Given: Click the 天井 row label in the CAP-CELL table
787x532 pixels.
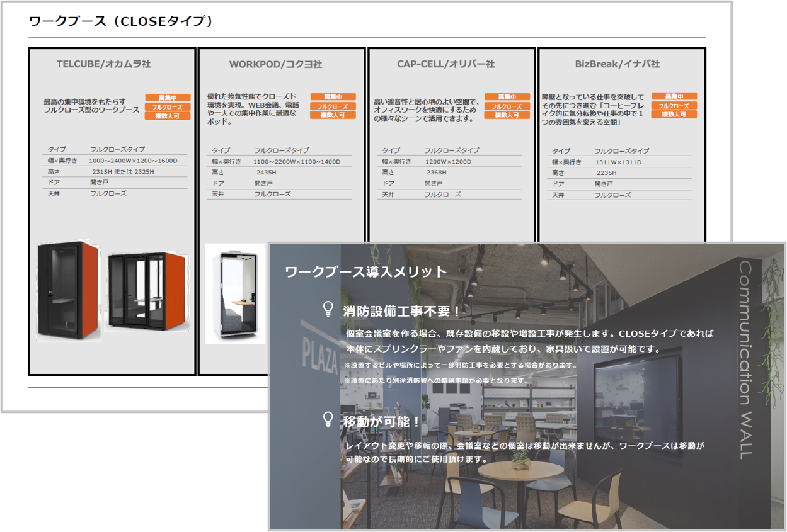Looking at the screenshot, I should (389, 195).
